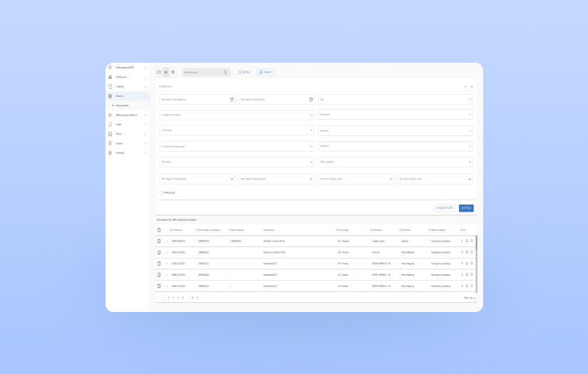Select all rows with the header checkbox
This screenshot has width=588, height=374.
click(x=159, y=229)
